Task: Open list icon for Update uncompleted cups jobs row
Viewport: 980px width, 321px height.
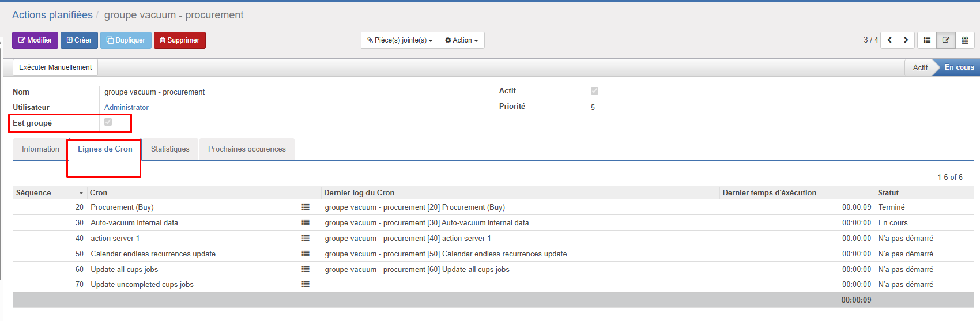Action: point(306,284)
